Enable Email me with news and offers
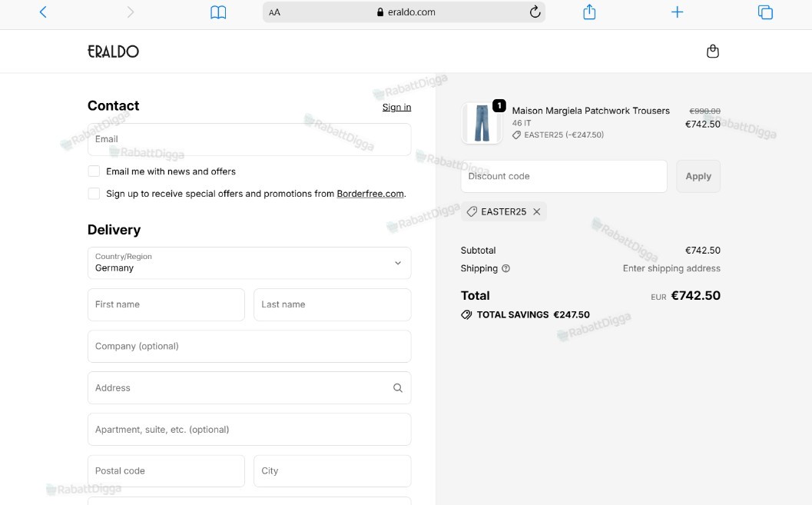 coord(94,171)
